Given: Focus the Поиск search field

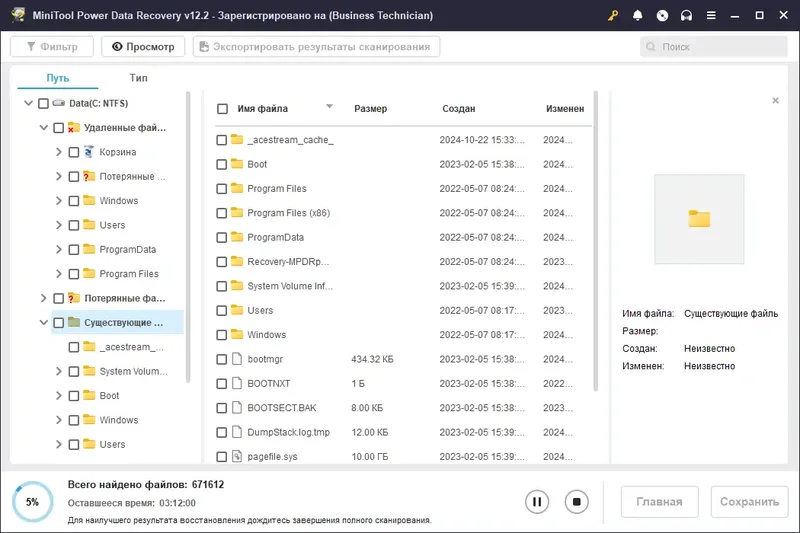Looking at the screenshot, I should (x=714, y=46).
